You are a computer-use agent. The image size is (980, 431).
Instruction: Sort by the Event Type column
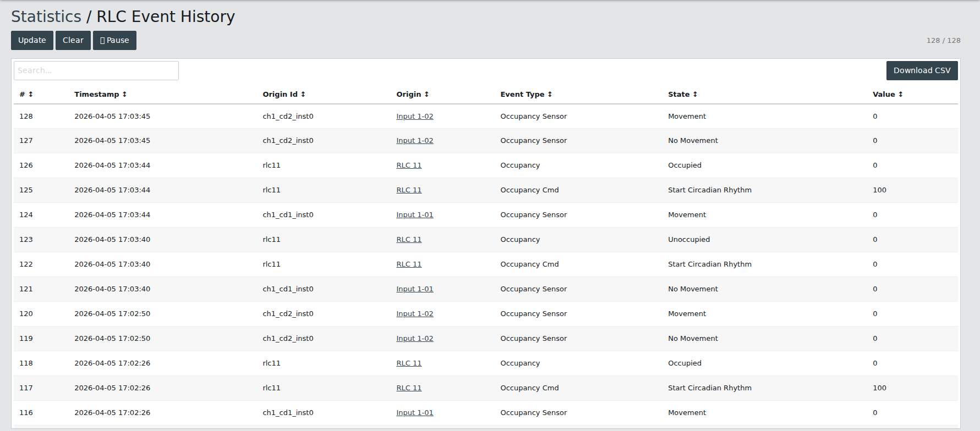point(526,94)
